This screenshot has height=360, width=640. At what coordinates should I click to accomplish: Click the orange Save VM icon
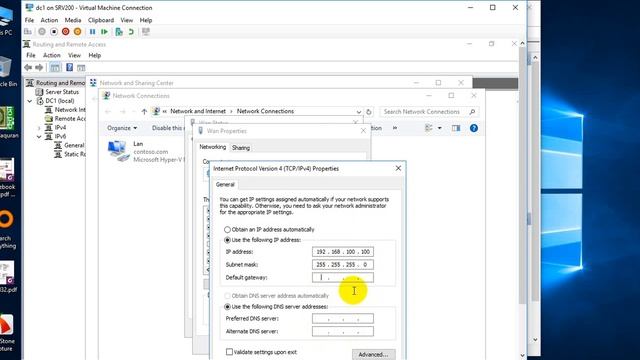(77, 31)
